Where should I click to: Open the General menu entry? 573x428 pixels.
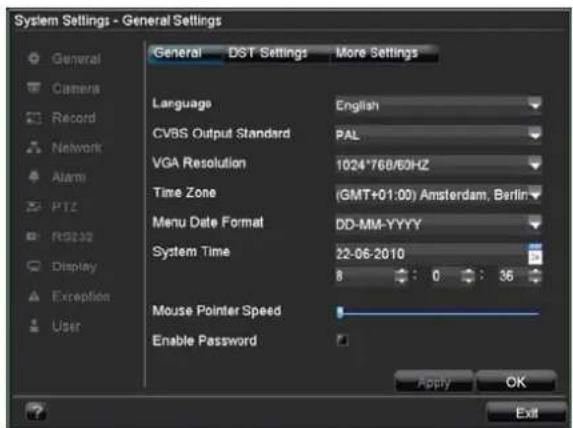pos(76,59)
